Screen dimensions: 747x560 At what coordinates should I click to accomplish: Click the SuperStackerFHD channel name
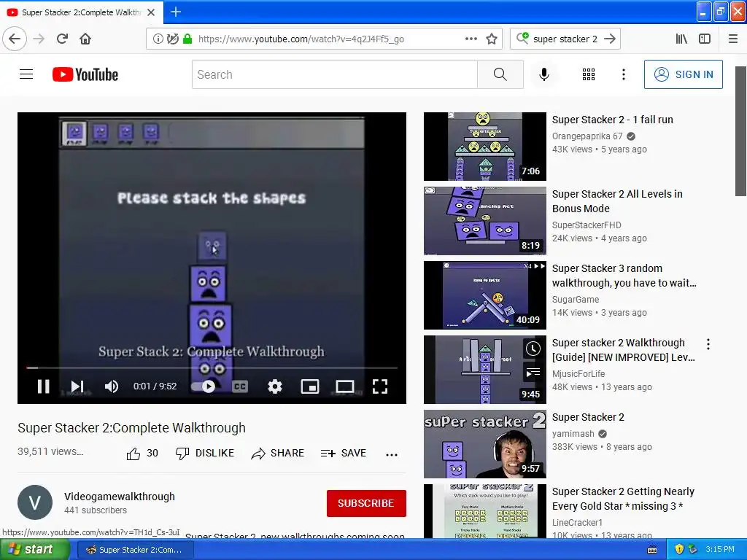pyautogui.click(x=587, y=225)
